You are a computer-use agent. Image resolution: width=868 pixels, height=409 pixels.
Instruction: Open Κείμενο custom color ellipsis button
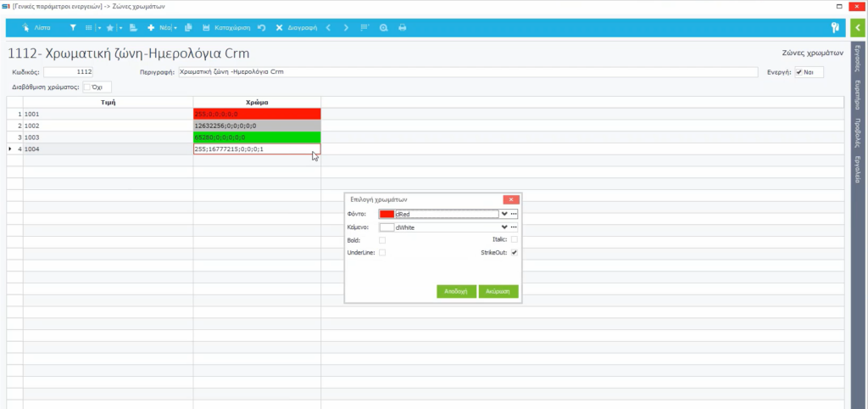click(x=514, y=227)
